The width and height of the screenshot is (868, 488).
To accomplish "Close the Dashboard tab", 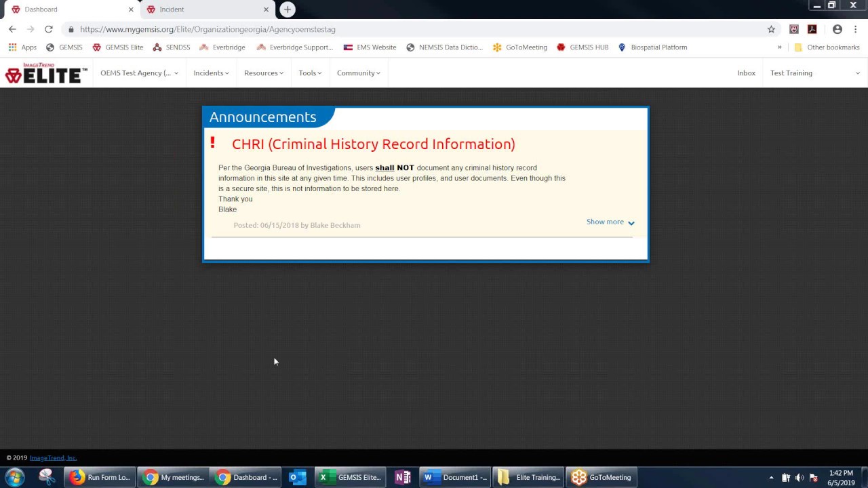I will 131,9.
